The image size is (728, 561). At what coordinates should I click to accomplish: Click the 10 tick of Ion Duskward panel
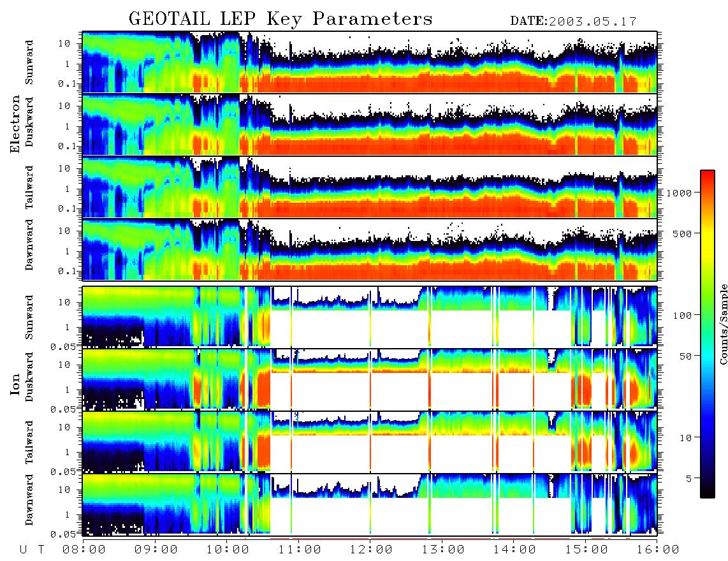(x=64, y=365)
